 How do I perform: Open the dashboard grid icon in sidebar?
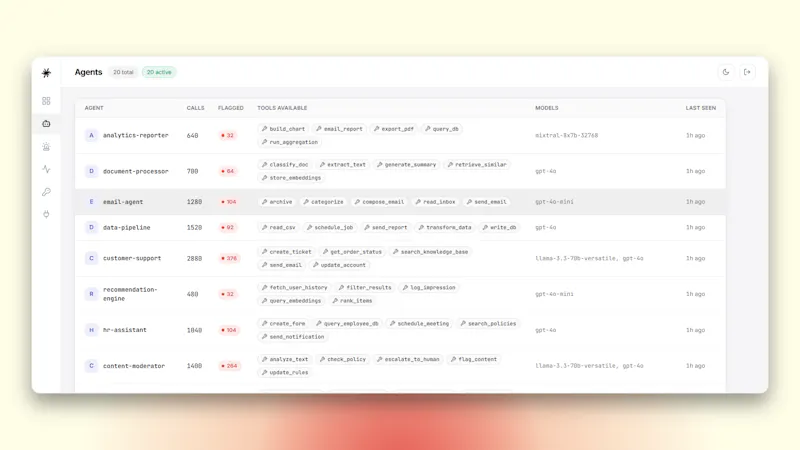pyautogui.click(x=46, y=101)
